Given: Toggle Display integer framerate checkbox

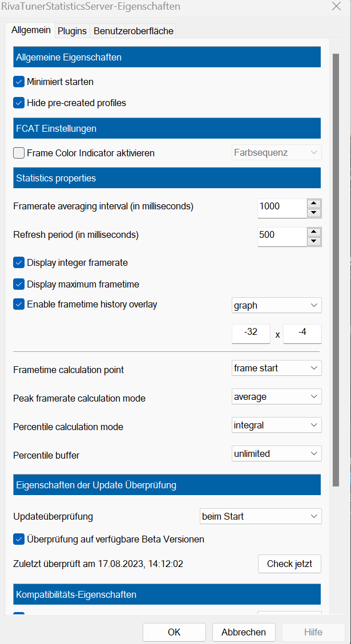Looking at the screenshot, I should 19,262.
